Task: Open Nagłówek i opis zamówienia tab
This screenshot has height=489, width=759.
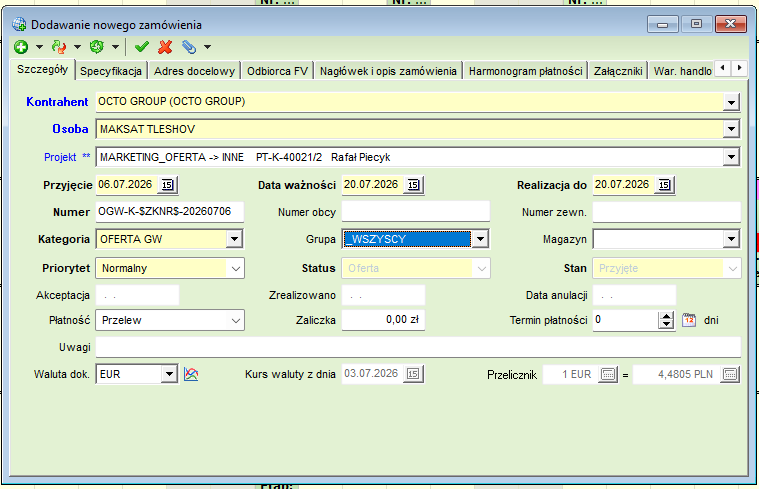Action: coord(388,71)
